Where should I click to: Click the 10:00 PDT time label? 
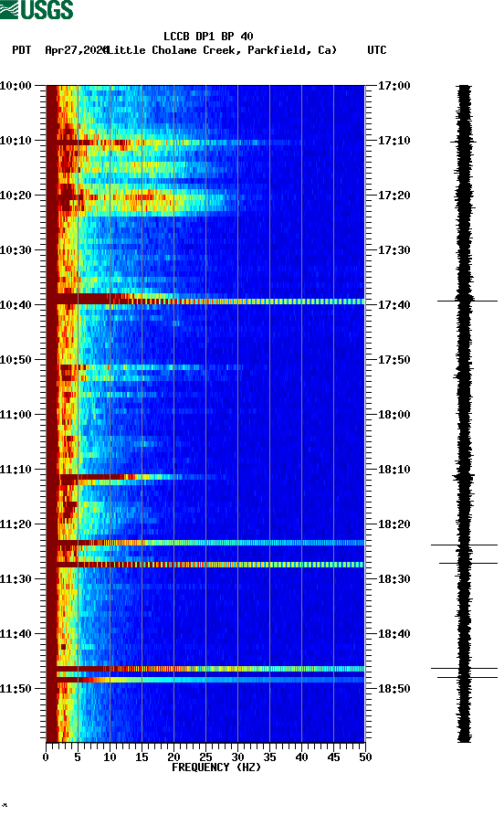point(16,86)
